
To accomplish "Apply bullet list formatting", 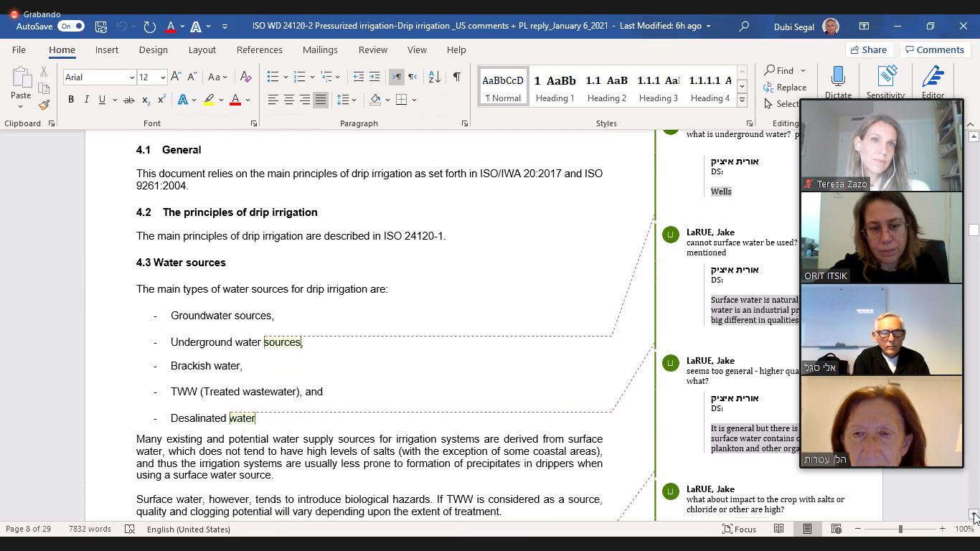I will click(x=273, y=77).
